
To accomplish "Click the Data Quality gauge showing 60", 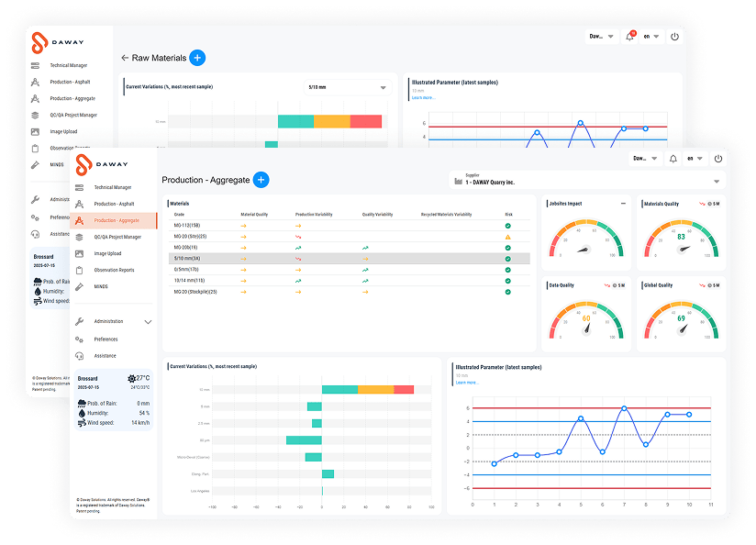I will tap(586, 317).
